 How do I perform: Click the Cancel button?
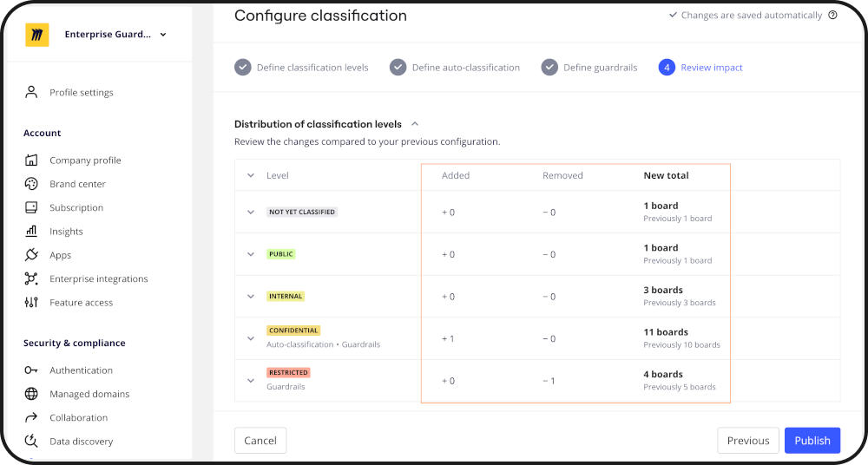(260, 441)
